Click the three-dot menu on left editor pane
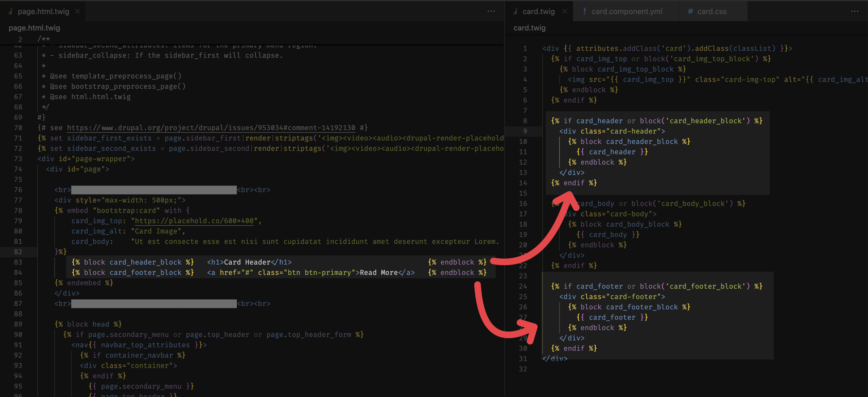The image size is (868, 397). 491,11
